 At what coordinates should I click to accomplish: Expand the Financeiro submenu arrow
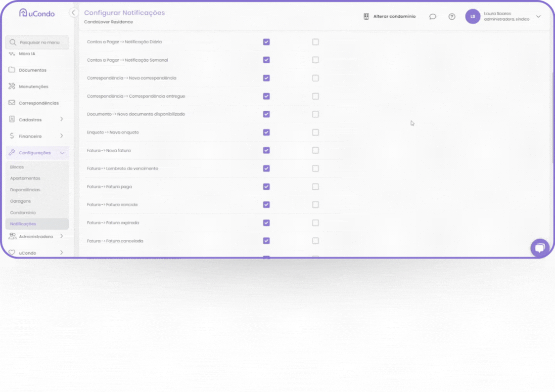click(62, 136)
